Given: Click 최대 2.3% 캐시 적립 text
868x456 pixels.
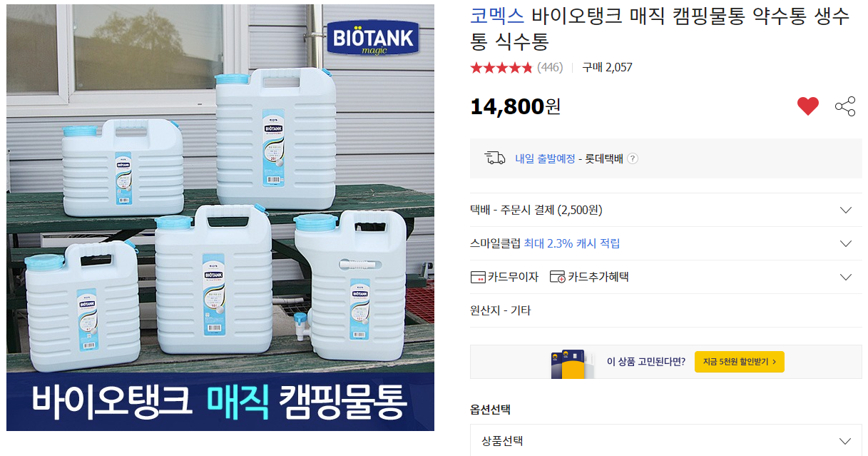Looking at the screenshot, I should (x=572, y=243).
